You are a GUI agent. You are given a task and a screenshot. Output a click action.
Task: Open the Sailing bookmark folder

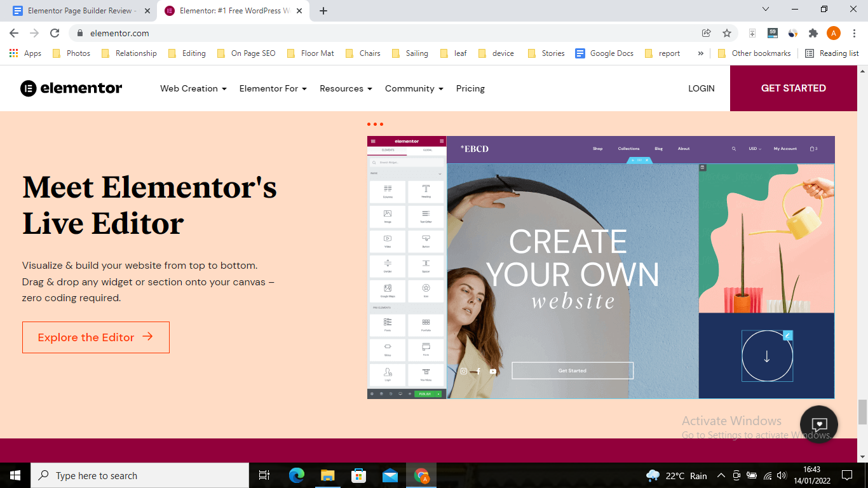click(410, 53)
